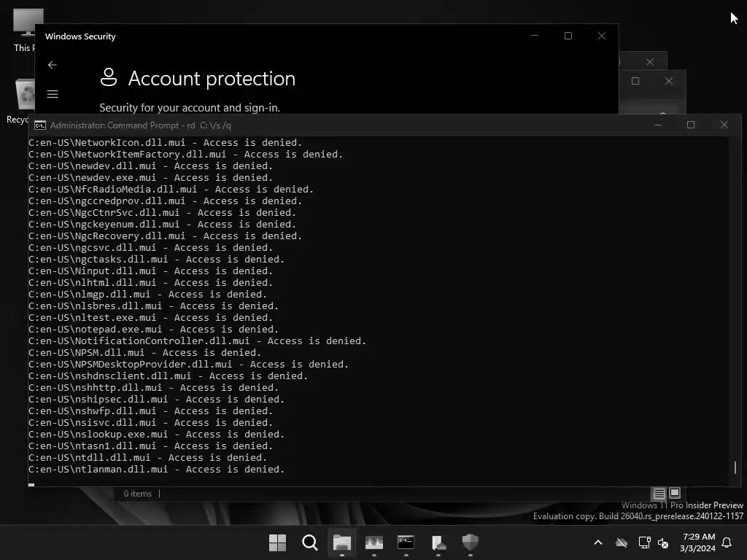
Task: Click the Account protection person icon
Action: (109, 77)
